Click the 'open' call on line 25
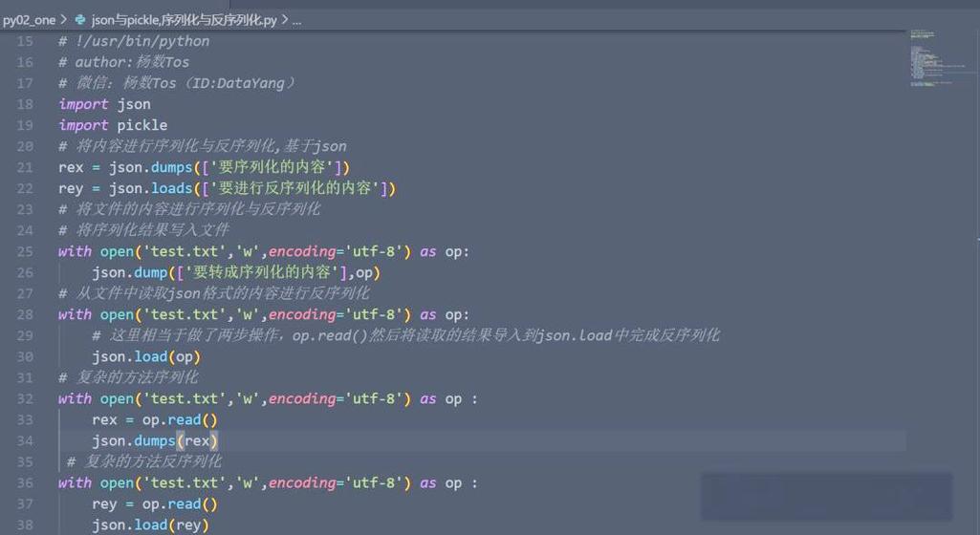 tap(117, 251)
